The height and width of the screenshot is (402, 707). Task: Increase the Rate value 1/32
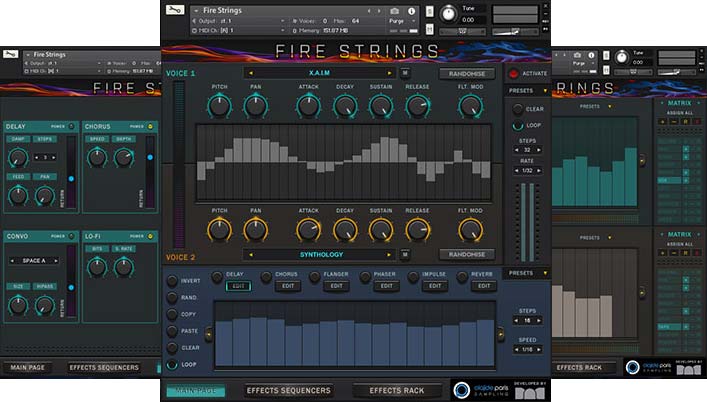(539, 171)
